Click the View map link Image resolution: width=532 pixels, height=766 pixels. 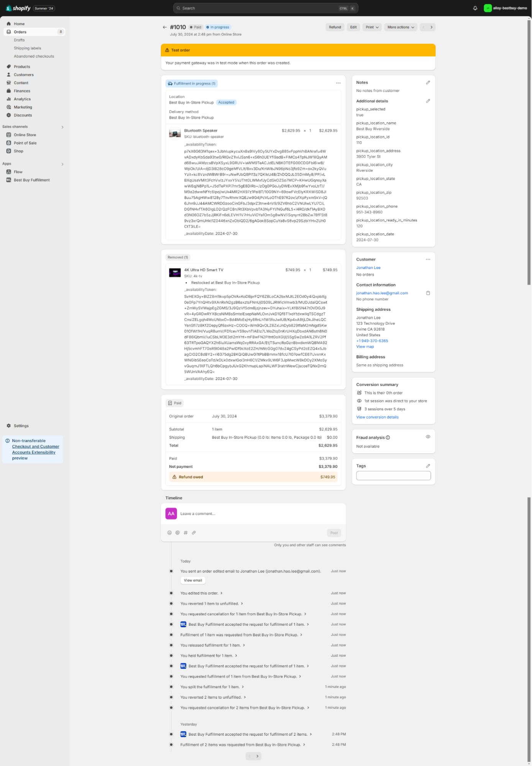[x=365, y=347]
